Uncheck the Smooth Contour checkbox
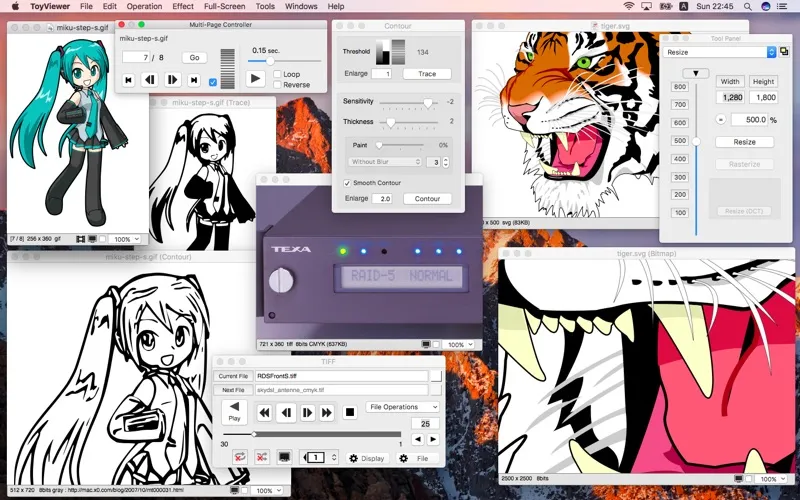The height and width of the screenshot is (500, 800). [347, 183]
